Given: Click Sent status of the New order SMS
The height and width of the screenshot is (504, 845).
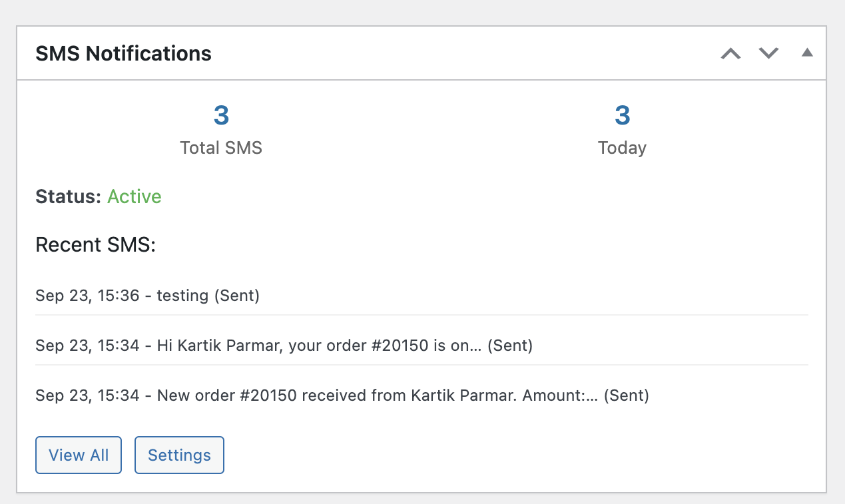Looking at the screenshot, I should pos(626,396).
